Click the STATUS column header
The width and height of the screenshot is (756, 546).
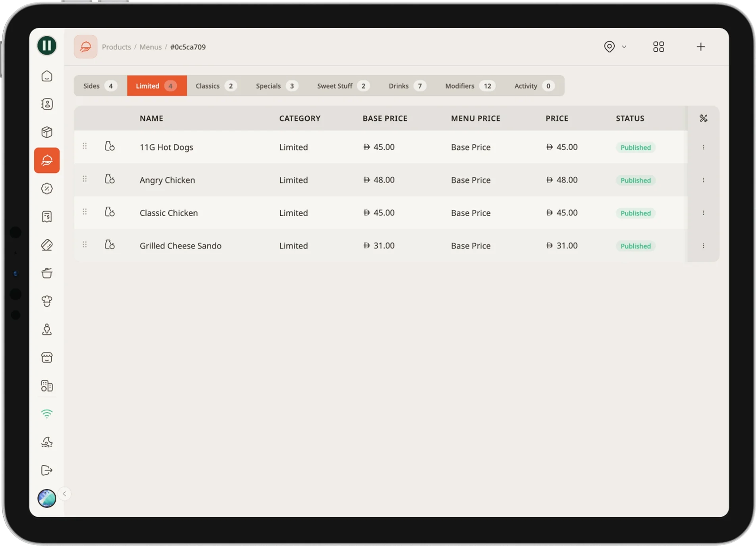click(x=630, y=118)
